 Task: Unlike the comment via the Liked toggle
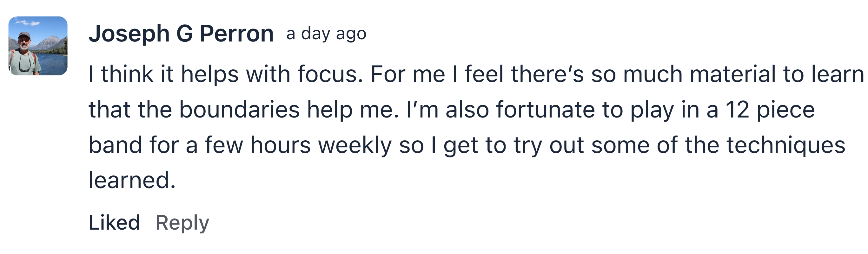114,223
